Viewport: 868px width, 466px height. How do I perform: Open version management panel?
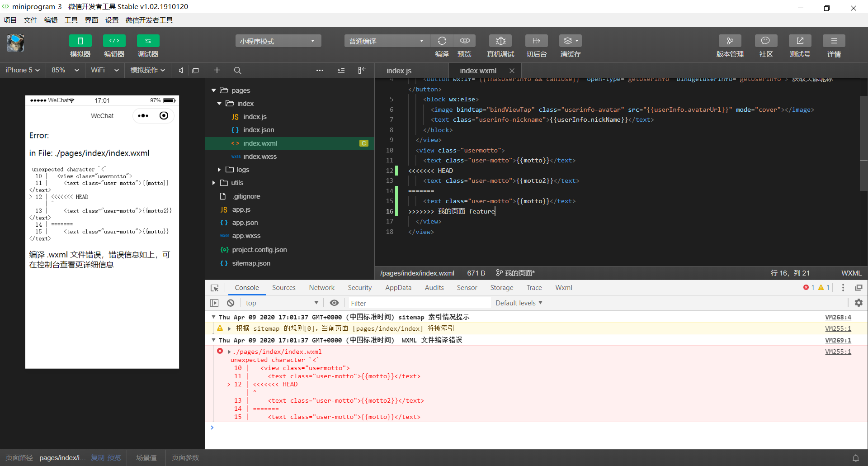pyautogui.click(x=730, y=41)
